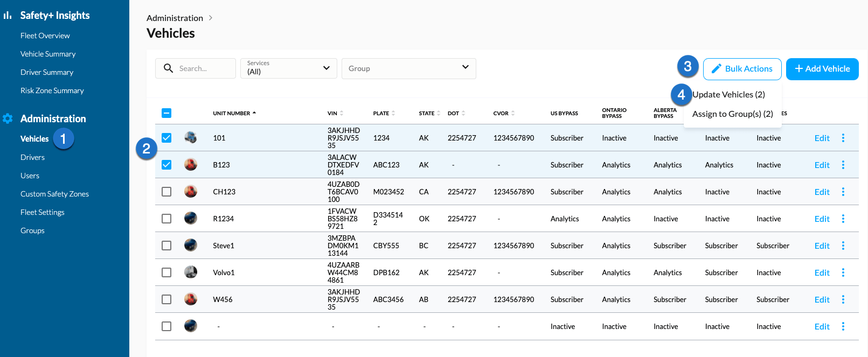This screenshot has height=357, width=868.
Task: Click the Bulk Actions button
Action: 742,69
